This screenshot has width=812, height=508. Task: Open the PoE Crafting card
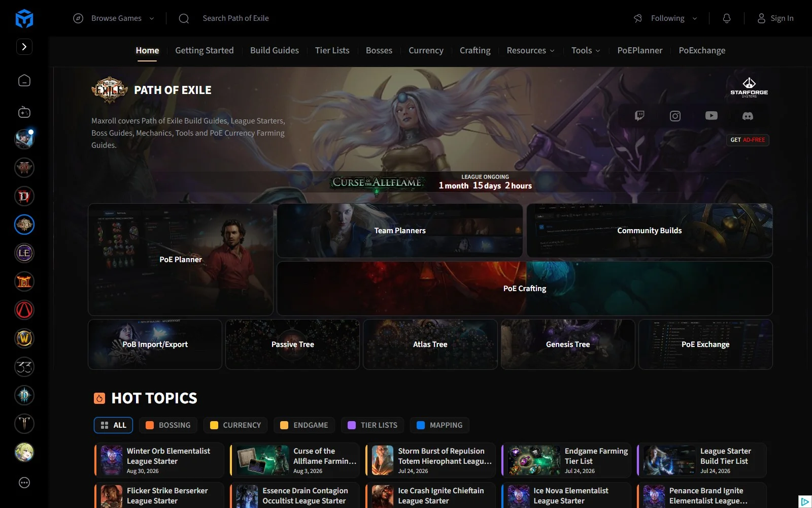coord(525,289)
